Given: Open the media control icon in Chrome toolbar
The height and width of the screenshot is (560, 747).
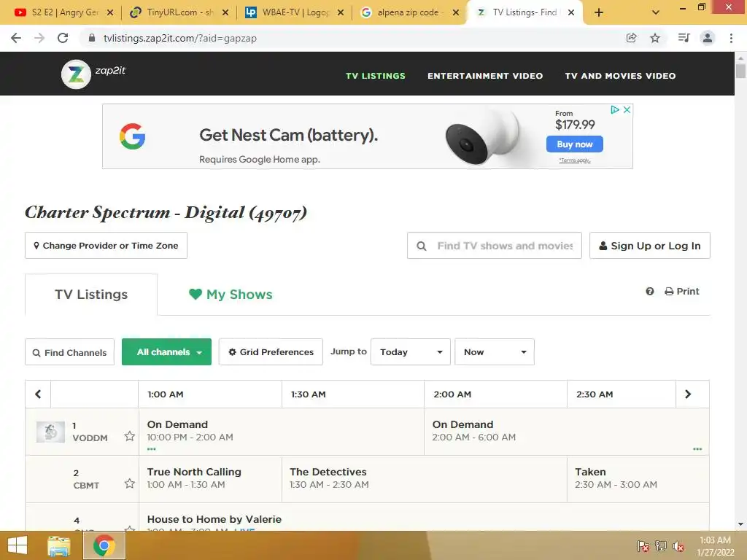Looking at the screenshot, I should coord(684,38).
